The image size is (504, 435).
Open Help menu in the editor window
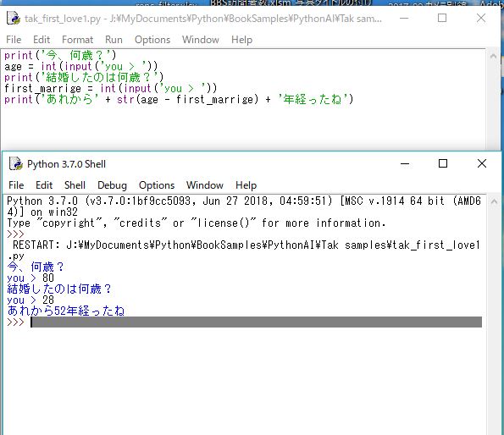(241, 40)
